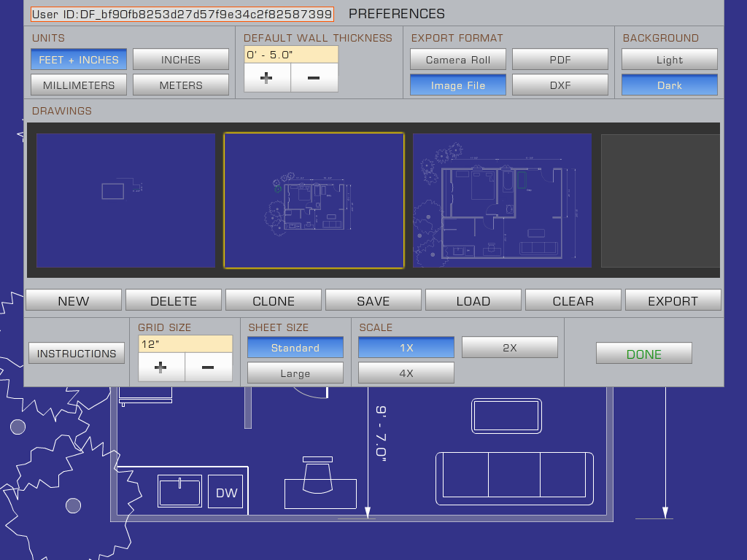The height and width of the screenshot is (560, 747).
Task: LOAD the selected drawing
Action: point(473,300)
